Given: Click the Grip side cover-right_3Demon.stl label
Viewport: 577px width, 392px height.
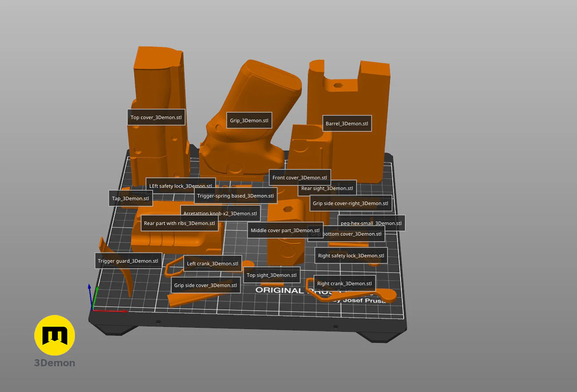Looking at the screenshot, I should (x=350, y=203).
